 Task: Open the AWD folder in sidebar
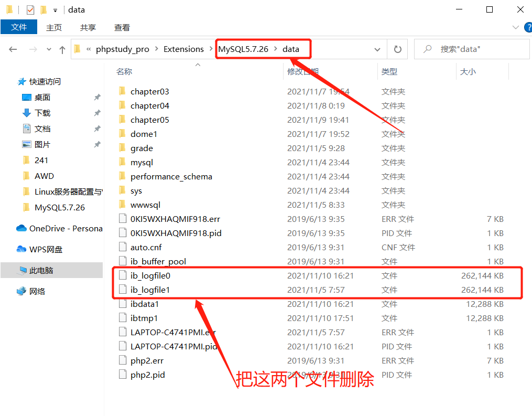tap(44, 176)
